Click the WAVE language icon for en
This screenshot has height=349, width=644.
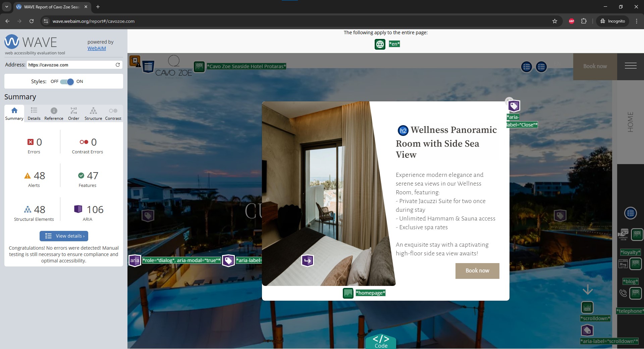click(380, 44)
